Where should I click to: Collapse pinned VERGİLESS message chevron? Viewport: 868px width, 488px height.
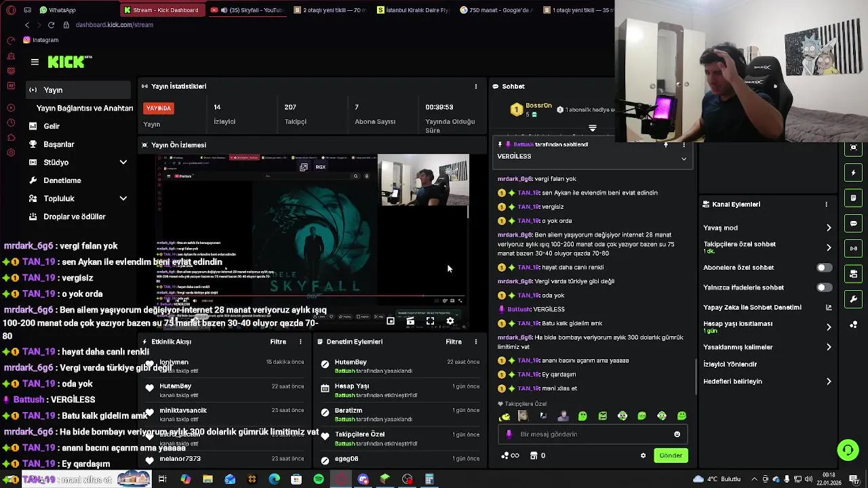[x=684, y=159]
